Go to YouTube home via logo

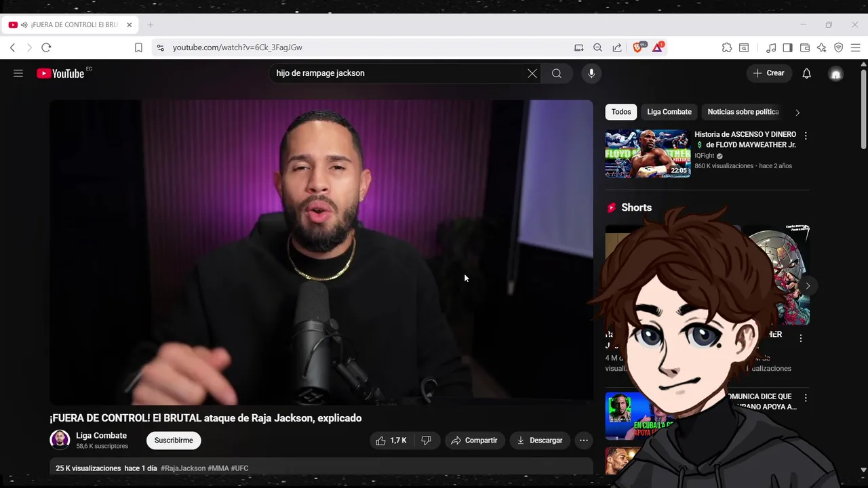[60, 73]
